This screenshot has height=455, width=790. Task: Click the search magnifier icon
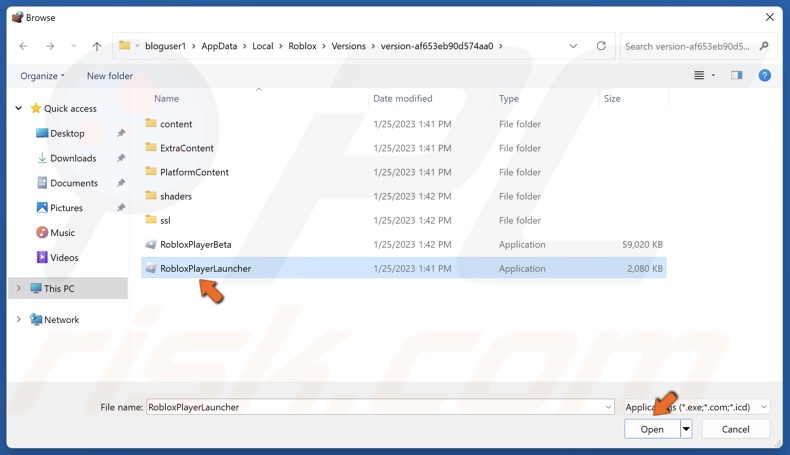[764, 46]
